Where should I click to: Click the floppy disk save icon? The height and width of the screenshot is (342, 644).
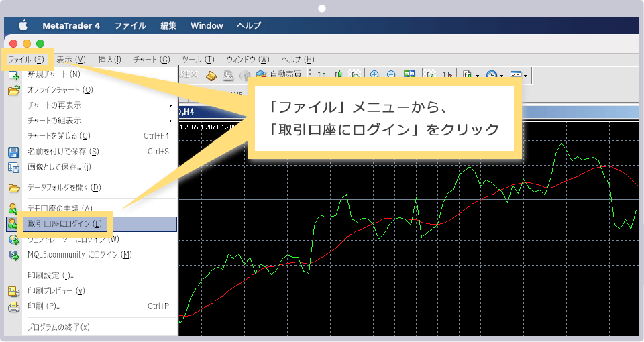click(13, 152)
